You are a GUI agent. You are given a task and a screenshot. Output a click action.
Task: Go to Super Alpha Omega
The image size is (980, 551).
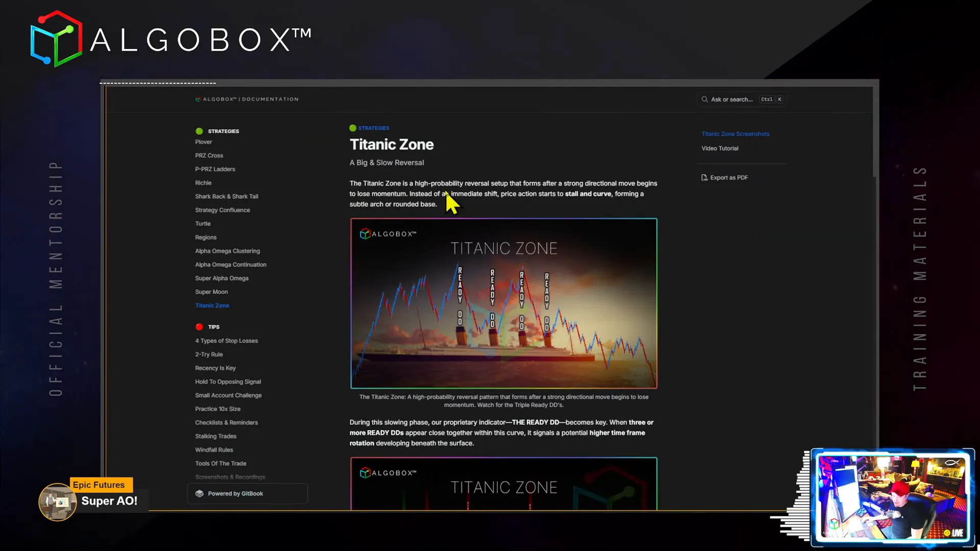point(222,279)
